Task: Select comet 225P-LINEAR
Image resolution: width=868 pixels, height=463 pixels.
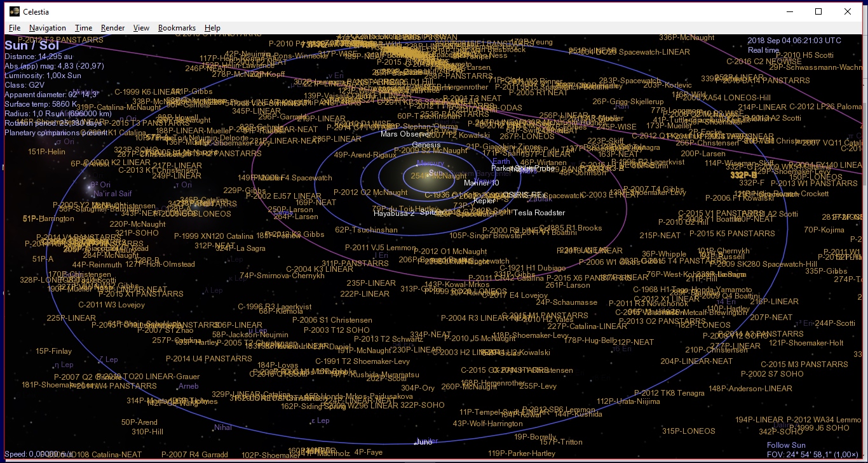Action: pyautogui.click(x=71, y=318)
